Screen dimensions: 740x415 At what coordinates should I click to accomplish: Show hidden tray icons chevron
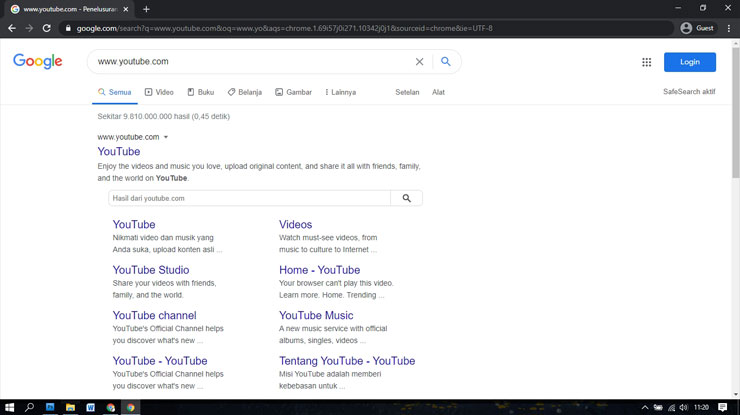click(645, 407)
